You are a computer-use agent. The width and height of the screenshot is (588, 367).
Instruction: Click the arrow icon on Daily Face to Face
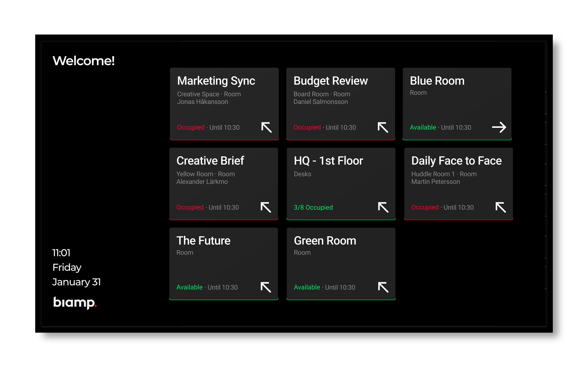500,207
